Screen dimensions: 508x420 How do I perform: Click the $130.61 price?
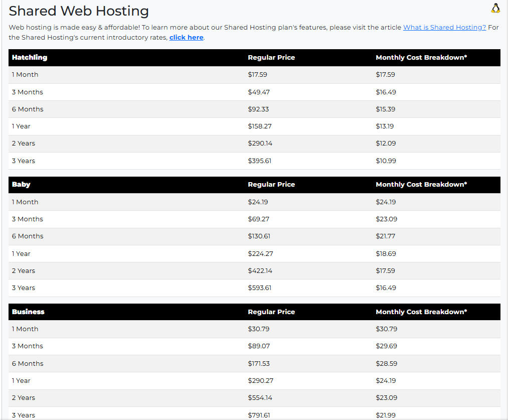point(259,236)
